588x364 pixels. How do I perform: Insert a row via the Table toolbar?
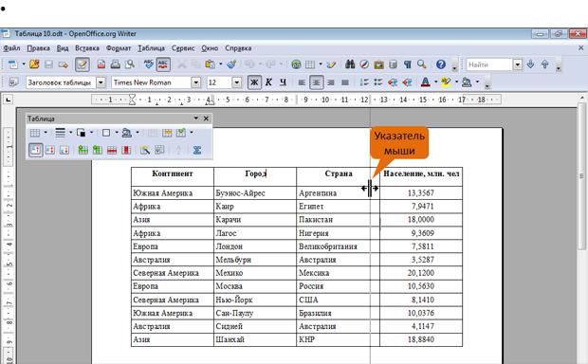(83, 151)
